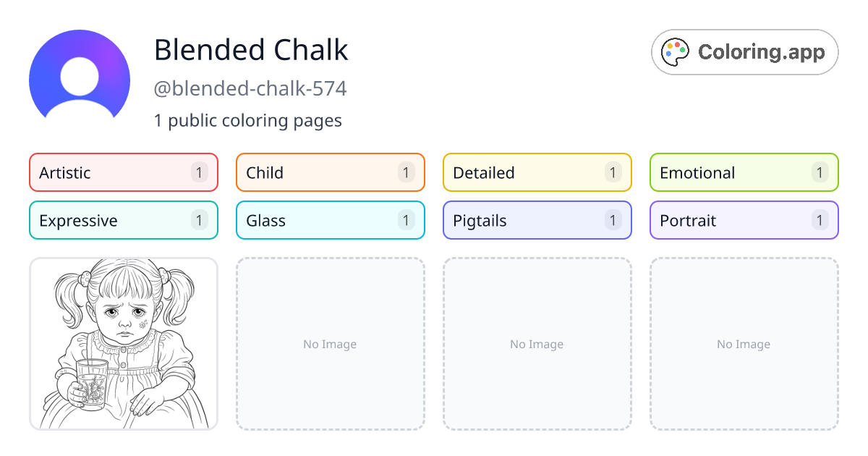Click the count badge on Portrait tag
The height and width of the screenshot is (456, 868).
click(820, 220)
